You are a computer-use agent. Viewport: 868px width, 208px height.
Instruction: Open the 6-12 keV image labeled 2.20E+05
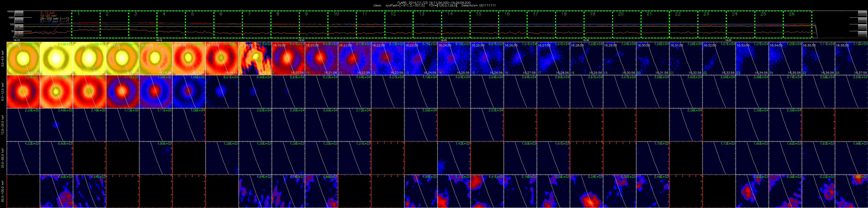point(56,92)
